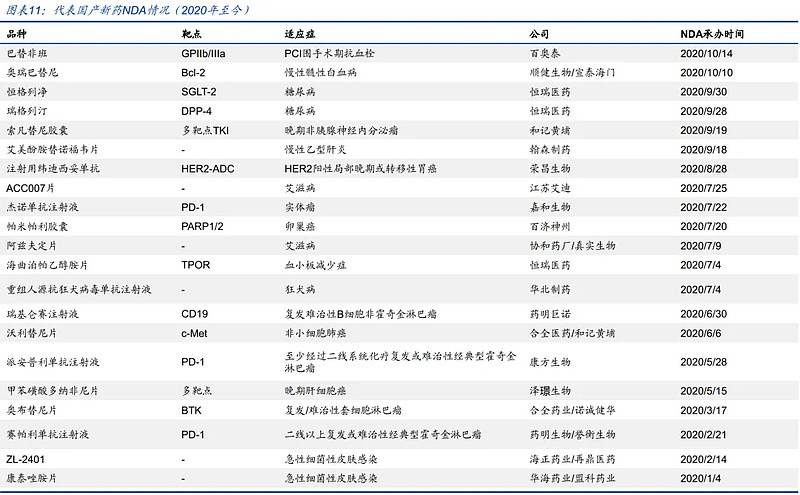Click the drug name 重组人源抗狂犬病毒单抗注射液
800x495 pixels.
click(x=79, y=289)
